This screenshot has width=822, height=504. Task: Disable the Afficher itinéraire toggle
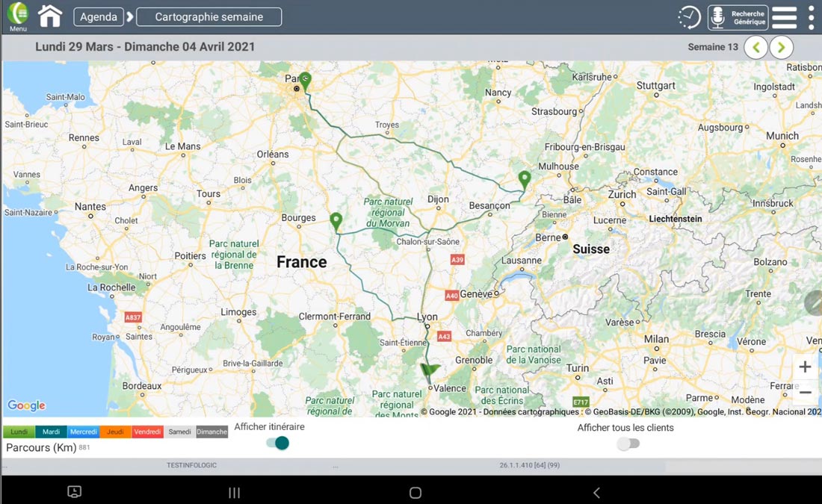pyautogui.click(x=278, y=444)
